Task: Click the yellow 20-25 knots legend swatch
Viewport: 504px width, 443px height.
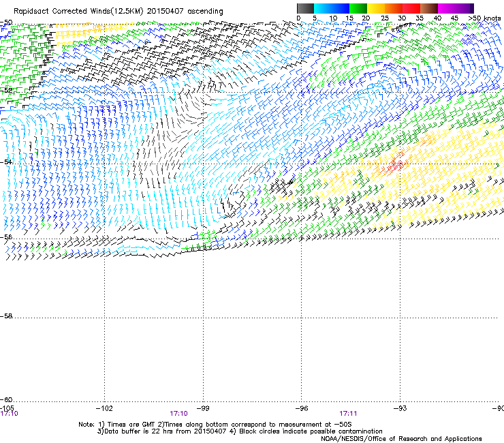Action: (x=376, y=8)
